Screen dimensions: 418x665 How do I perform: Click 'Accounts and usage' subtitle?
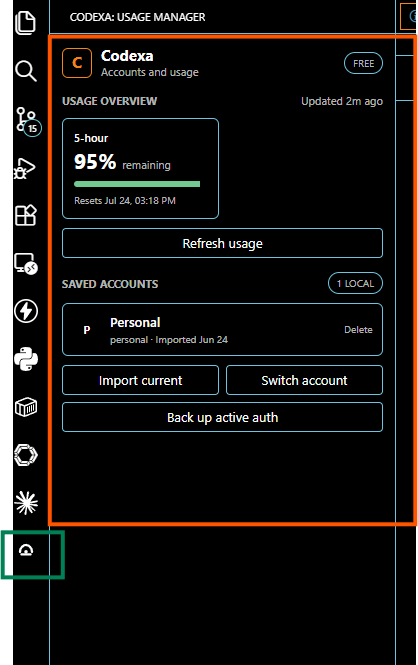click(150, 73)
